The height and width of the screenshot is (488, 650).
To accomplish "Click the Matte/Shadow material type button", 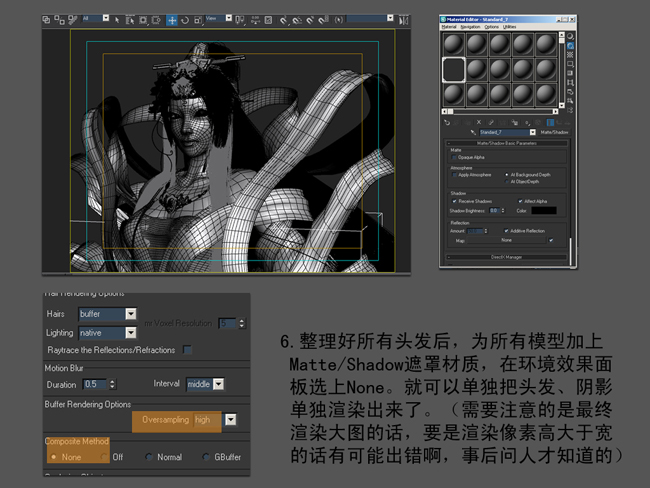I will [x=555, y=132].
